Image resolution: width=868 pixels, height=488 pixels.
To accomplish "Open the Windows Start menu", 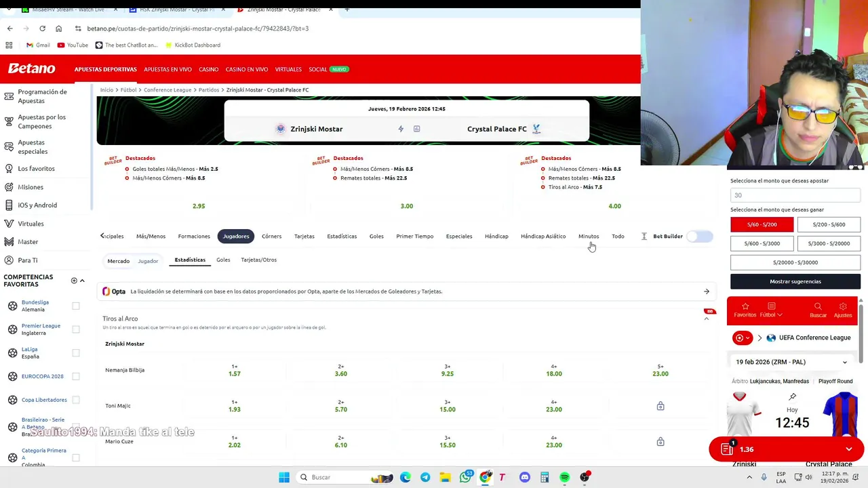I will coord(284,477).
